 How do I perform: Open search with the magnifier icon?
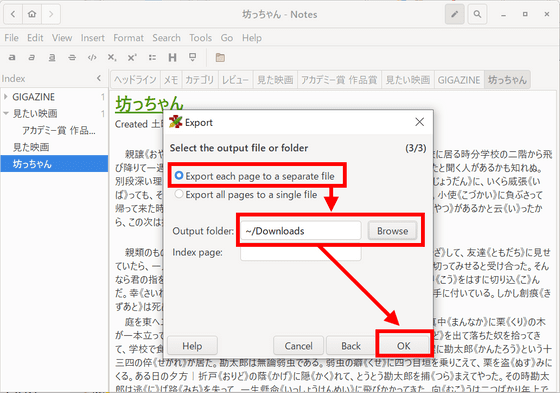[x=477, y=14]
